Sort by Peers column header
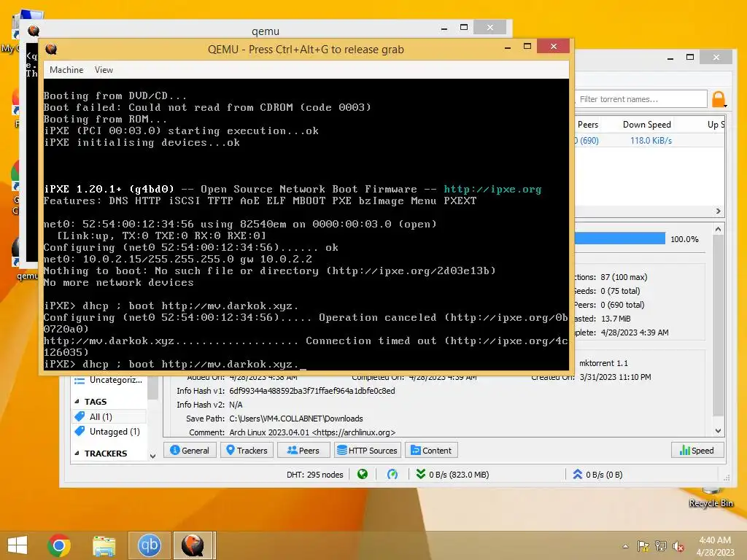This screenshot has height=560, width=747. coord(587,124)
